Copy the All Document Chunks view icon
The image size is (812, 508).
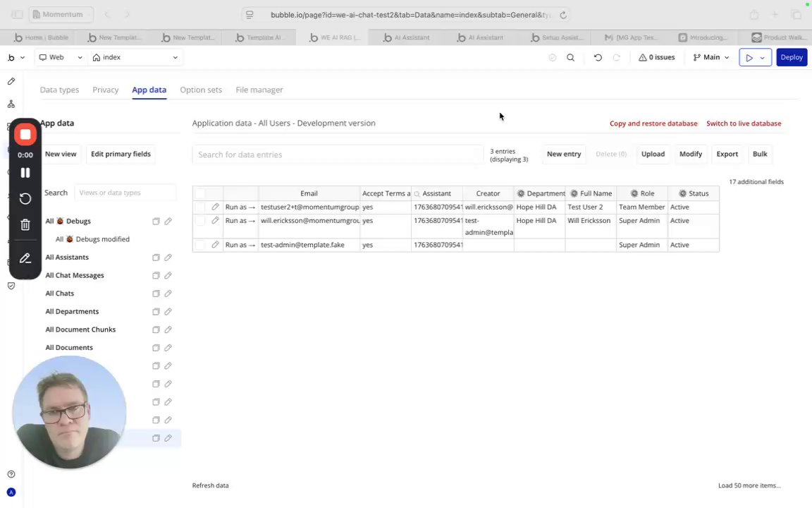point(156,330)
